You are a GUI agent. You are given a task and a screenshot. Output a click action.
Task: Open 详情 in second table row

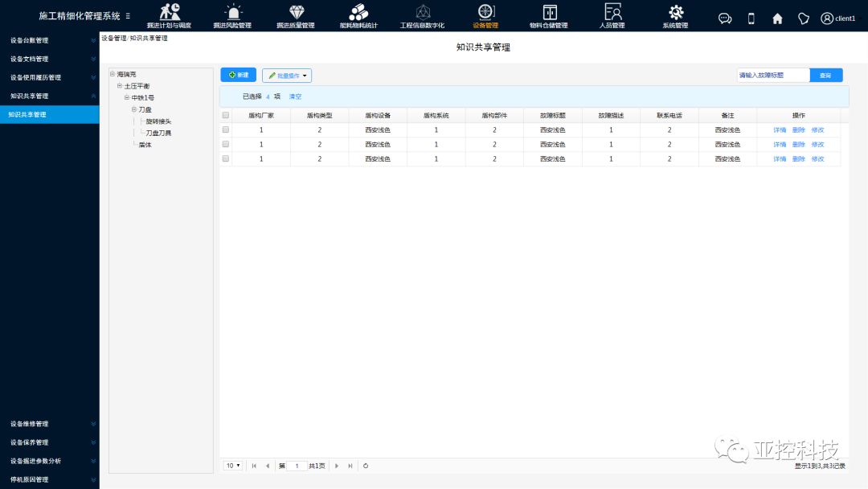(780, 145)
